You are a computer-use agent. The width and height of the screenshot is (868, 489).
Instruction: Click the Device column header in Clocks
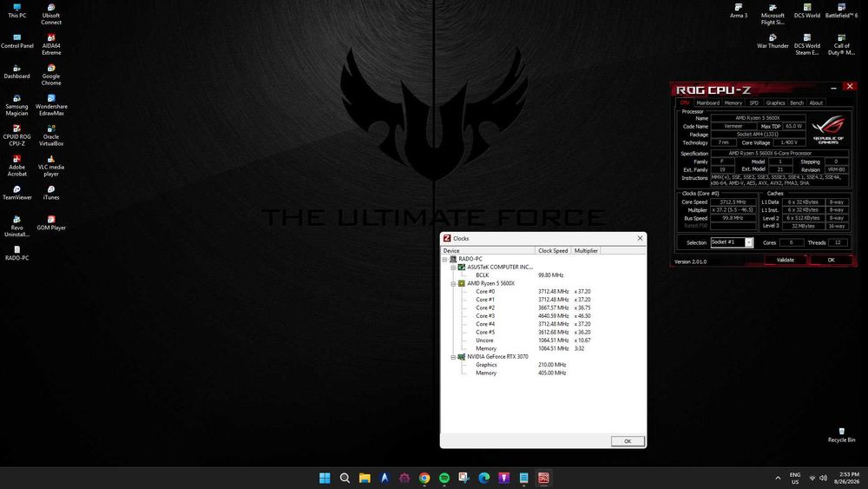coord(488,251)
